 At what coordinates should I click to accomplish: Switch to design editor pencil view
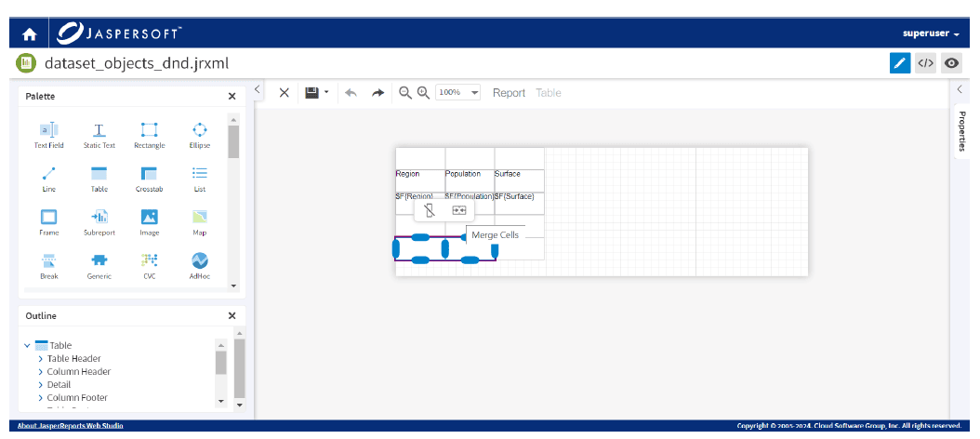899,63
